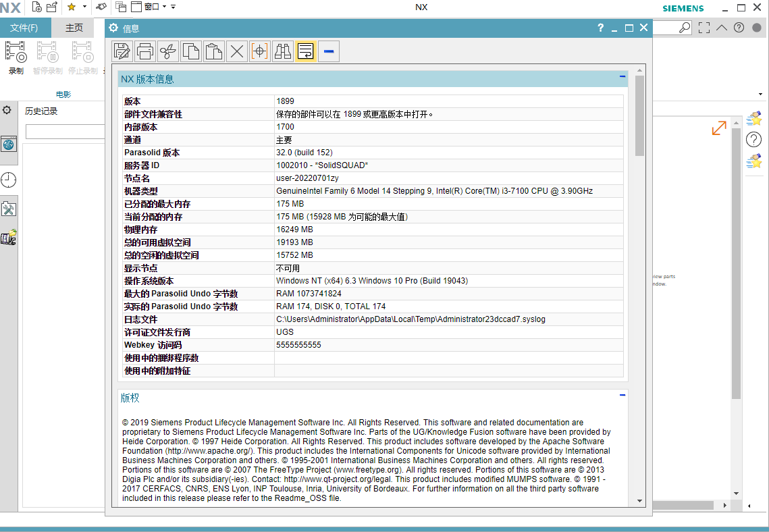This screenshot has width=769, height=532.
Task: Export the info listing with the save icon
Action: (x=123, y=51)
